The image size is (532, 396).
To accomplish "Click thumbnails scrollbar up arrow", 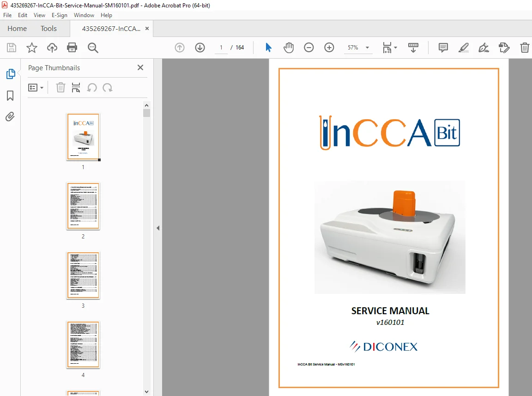I will click(x=146, y=105).
